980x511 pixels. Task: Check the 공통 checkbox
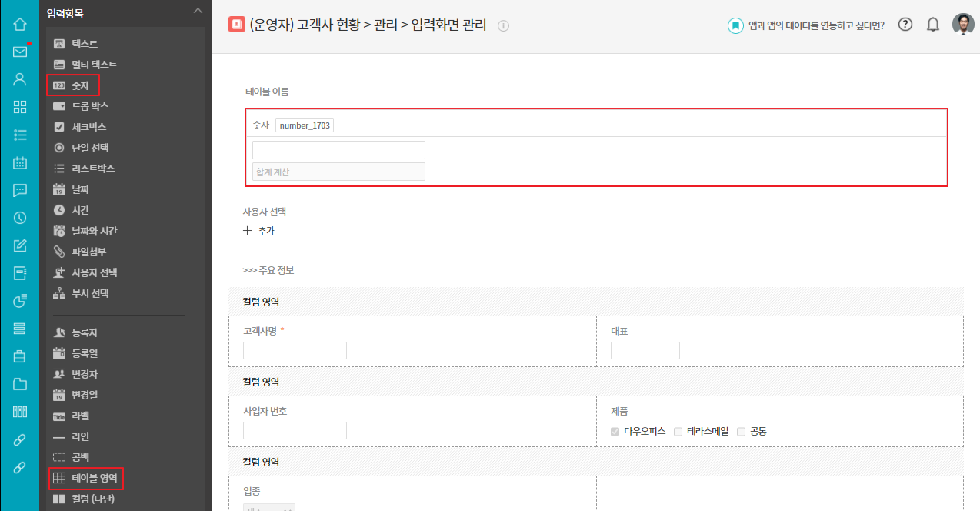741,432
